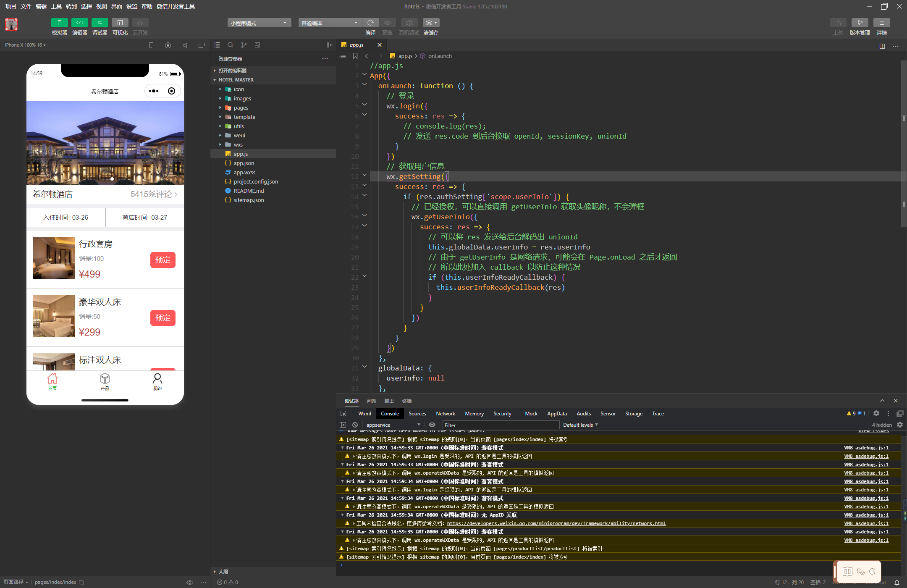Select the 调试器 debugger icon

(x=100, y=23)
